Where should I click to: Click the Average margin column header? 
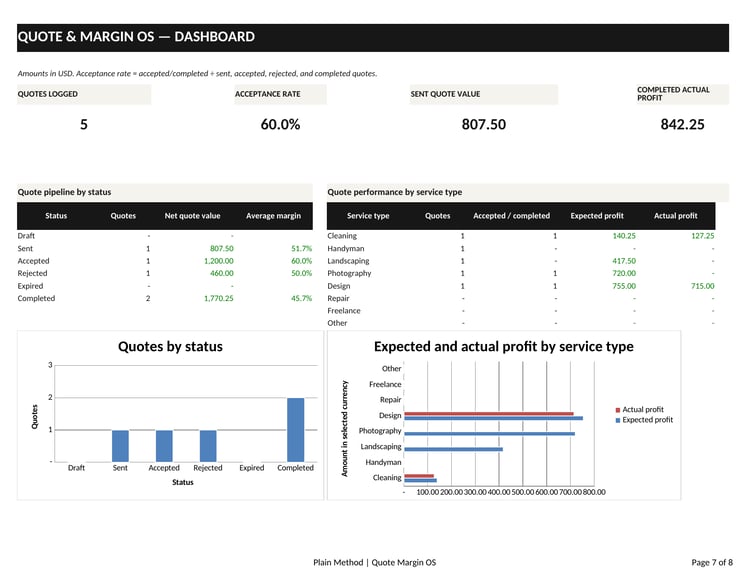274,216
